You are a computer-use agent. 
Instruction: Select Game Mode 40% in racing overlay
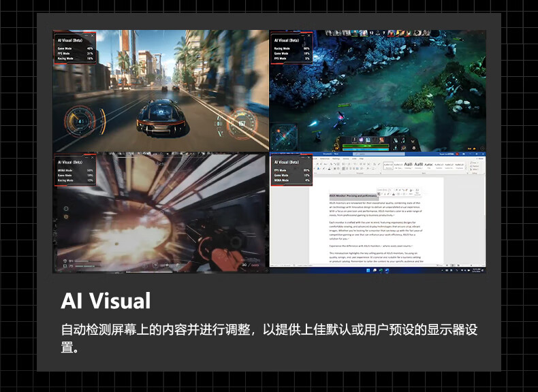pos(76,48)
